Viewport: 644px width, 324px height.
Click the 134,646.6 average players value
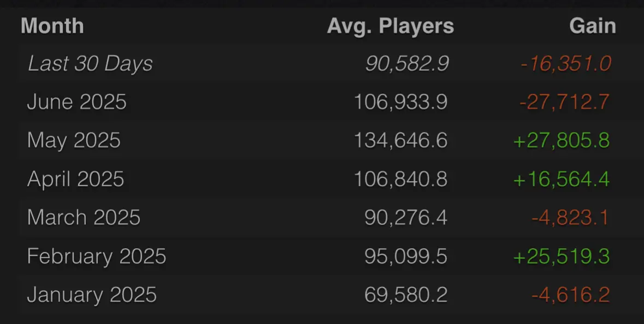(401, 141)
